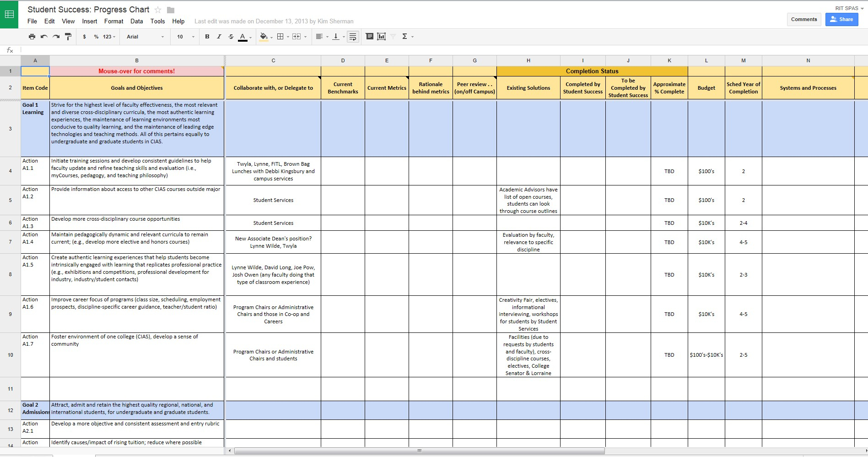Image resolution: width=868 pixels, height=457 pixels.
Task: Toggle italic formatting
Action: 219,37
